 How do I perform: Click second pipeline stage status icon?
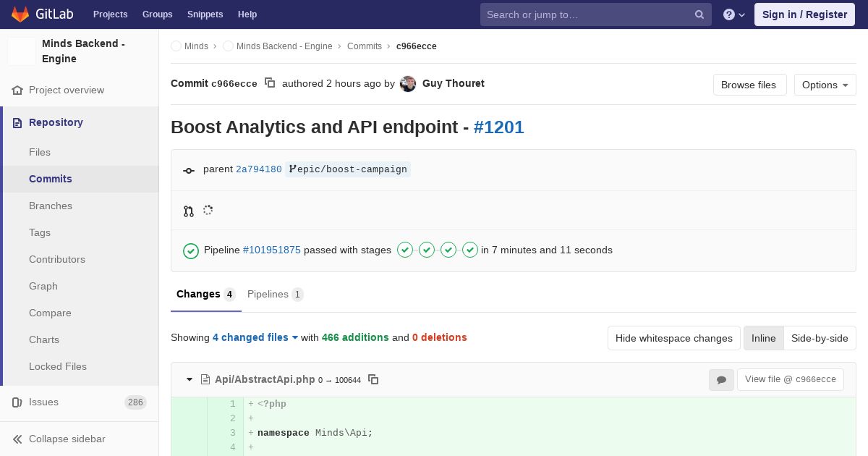click(427, 250)
